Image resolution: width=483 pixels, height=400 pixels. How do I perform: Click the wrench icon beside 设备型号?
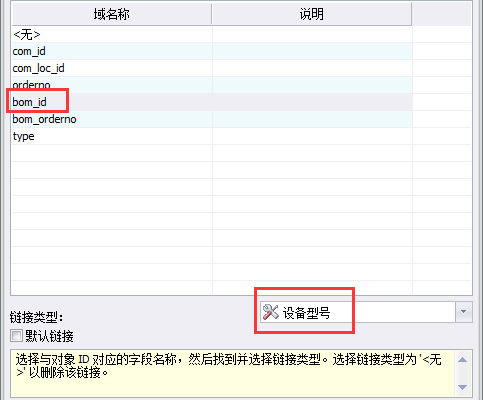(270, 312)
